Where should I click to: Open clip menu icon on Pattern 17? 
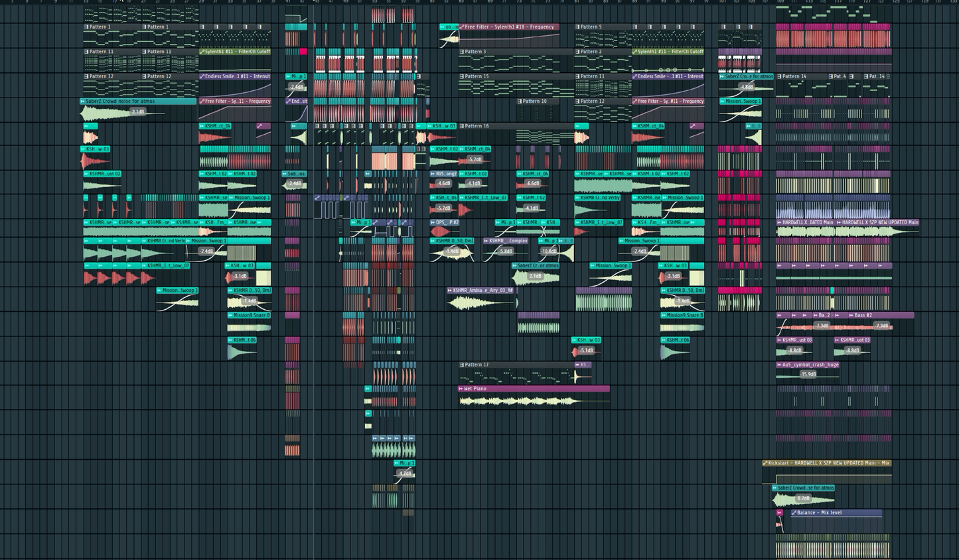click(x=461, y=365)
